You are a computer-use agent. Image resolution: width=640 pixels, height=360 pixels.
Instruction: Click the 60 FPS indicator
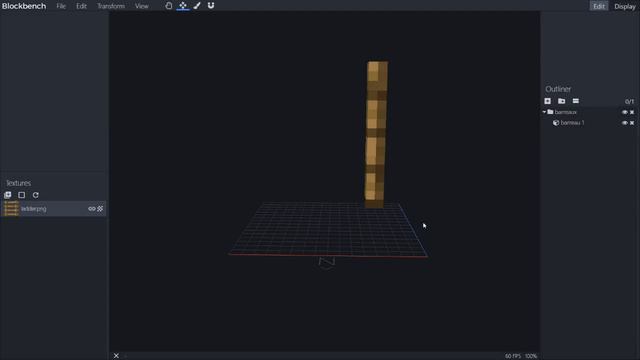513,356
